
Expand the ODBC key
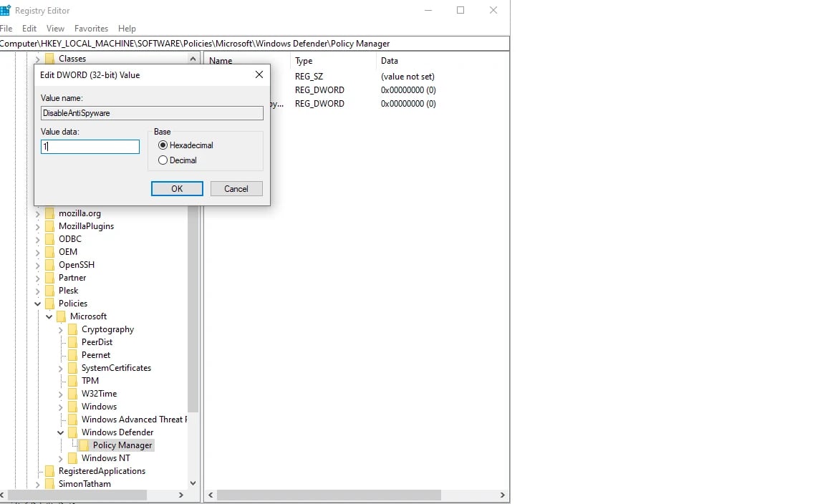pos(37,239)
